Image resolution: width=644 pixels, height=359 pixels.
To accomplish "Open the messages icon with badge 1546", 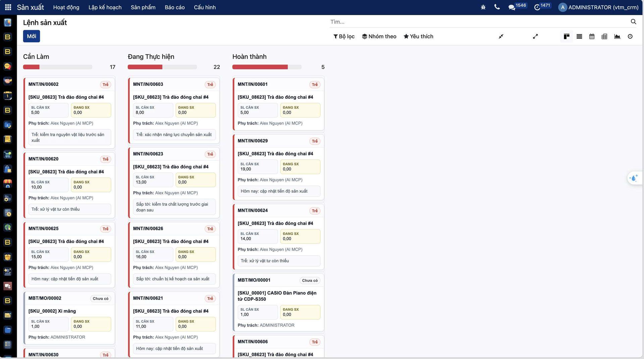I will (x=512, y=7).
